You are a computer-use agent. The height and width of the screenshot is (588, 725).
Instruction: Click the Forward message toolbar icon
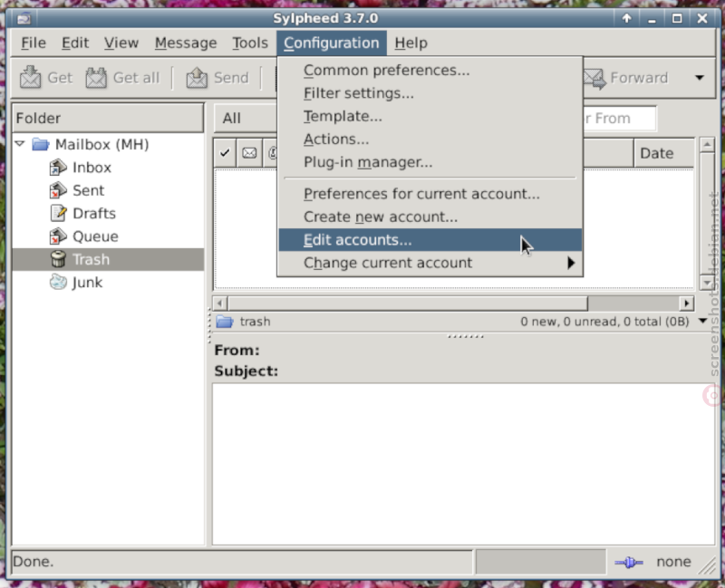coord(595,78)
